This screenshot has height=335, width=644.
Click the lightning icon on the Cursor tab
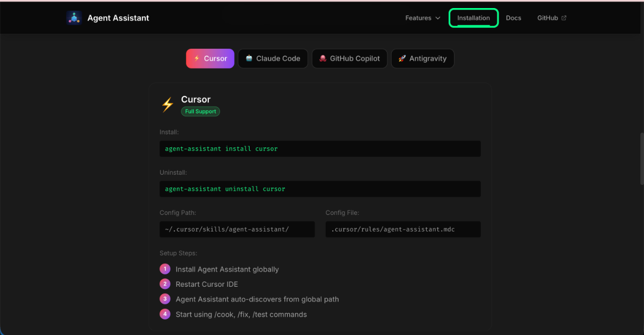tap(196, 58)
